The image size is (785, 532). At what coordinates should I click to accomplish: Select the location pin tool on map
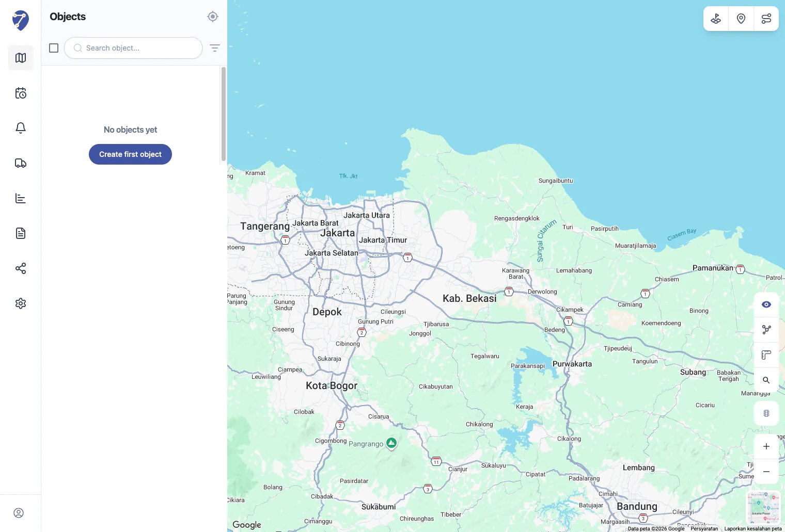click(741, 19)
